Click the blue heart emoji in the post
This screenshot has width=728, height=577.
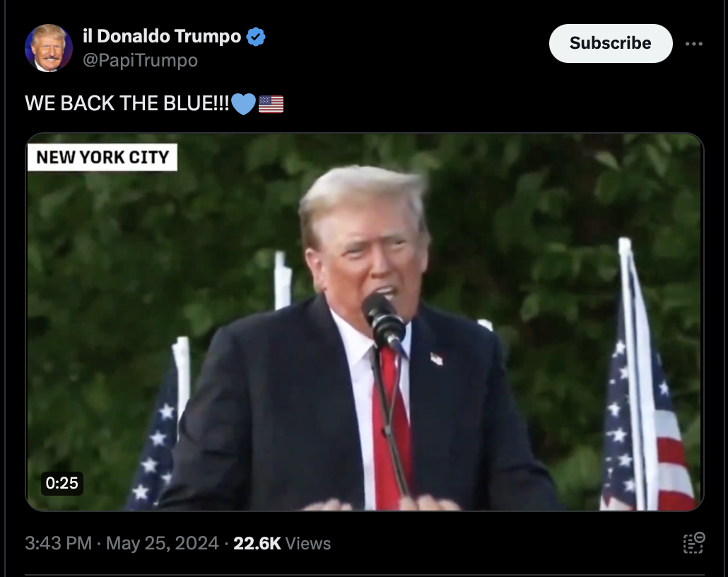(x=243, y=104)
